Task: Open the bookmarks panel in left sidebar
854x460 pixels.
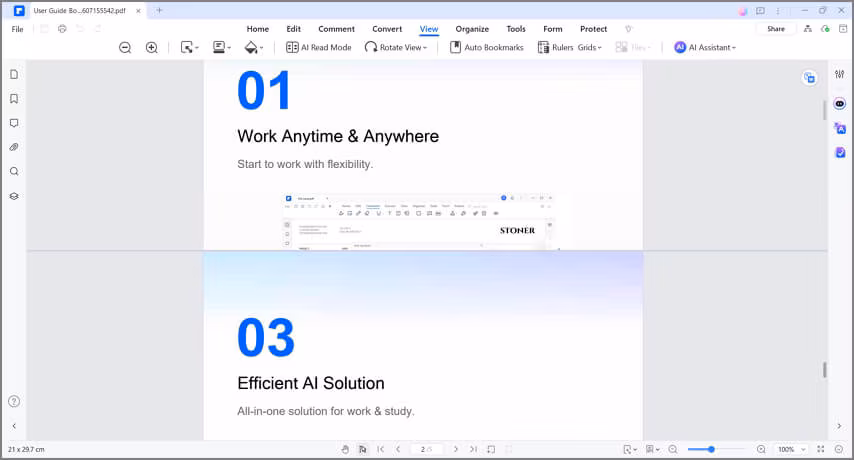Action: coord(14,99)
